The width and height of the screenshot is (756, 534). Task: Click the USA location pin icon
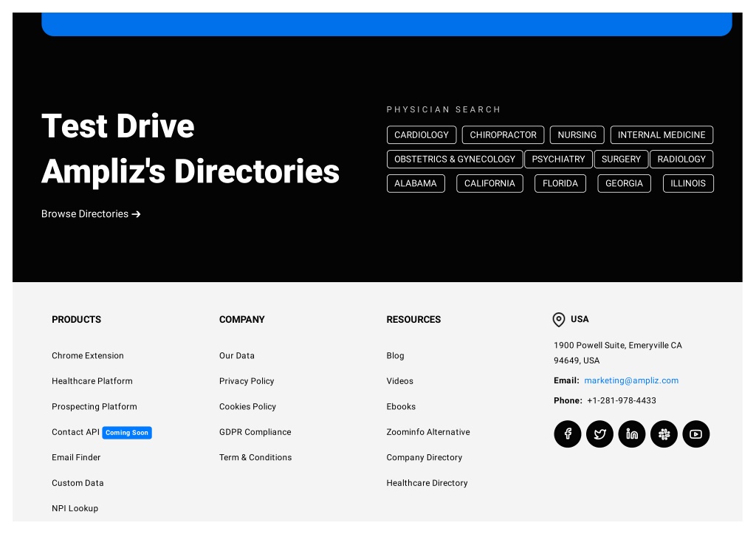(558, 319)
